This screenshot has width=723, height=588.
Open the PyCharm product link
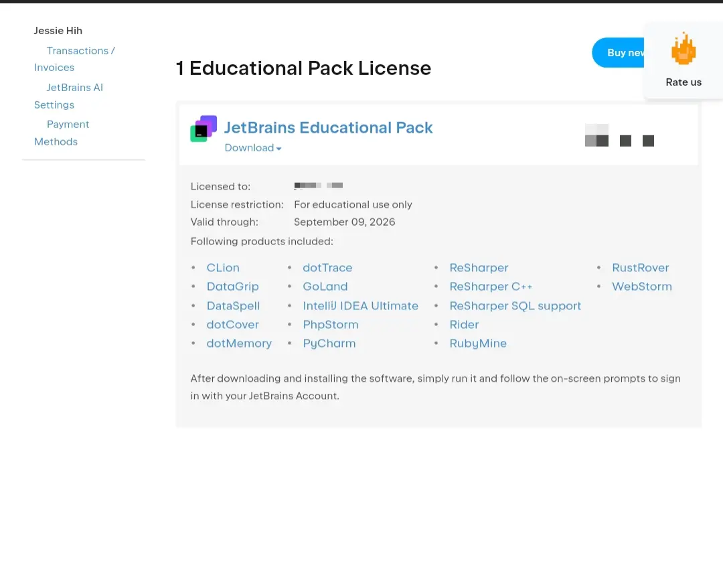tap(329, 344)
